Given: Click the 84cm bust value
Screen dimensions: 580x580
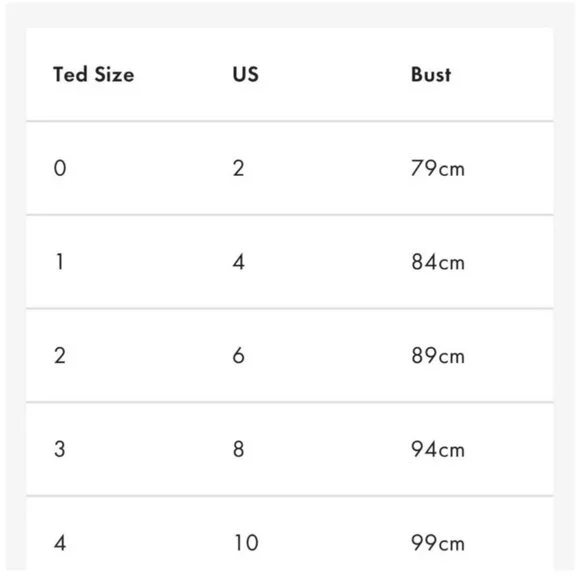Looking at the screenshot, I should click(x=438, y=262).
